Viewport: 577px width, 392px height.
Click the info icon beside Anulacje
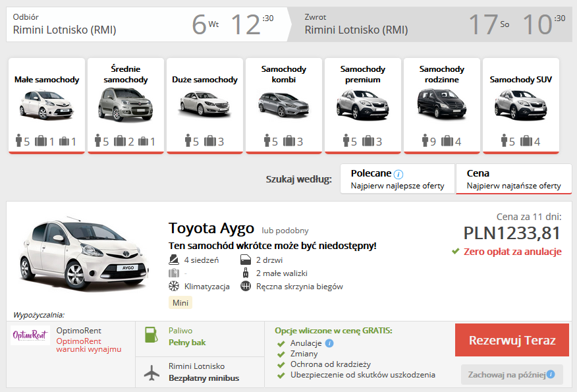(x=329, y=343)
